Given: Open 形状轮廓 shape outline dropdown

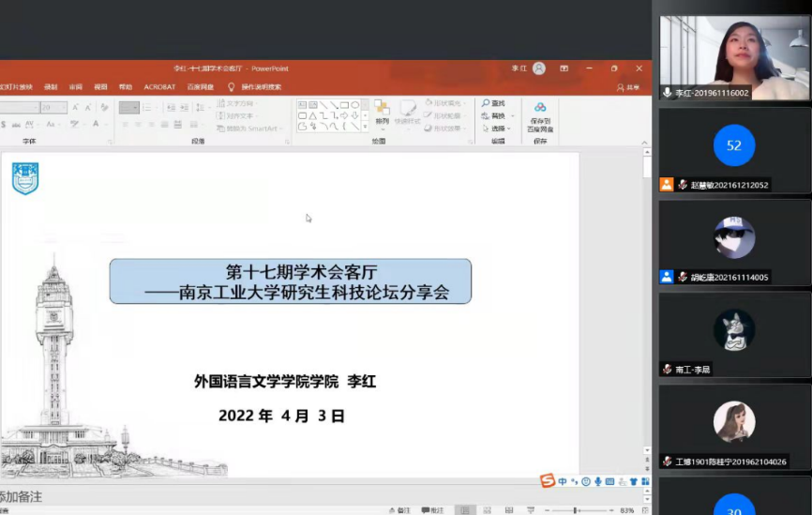Looking at the screenshot, I should [x=445, y=115].
